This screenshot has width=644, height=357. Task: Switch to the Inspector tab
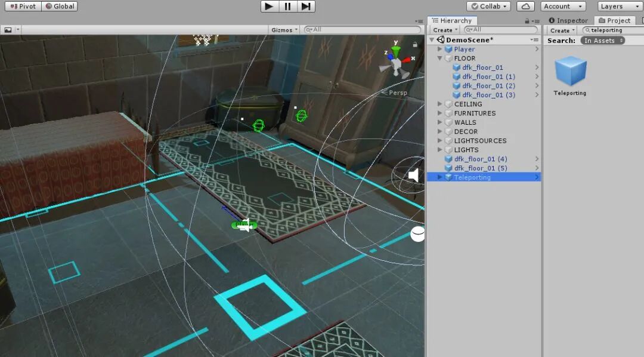(x=568, y=20)
